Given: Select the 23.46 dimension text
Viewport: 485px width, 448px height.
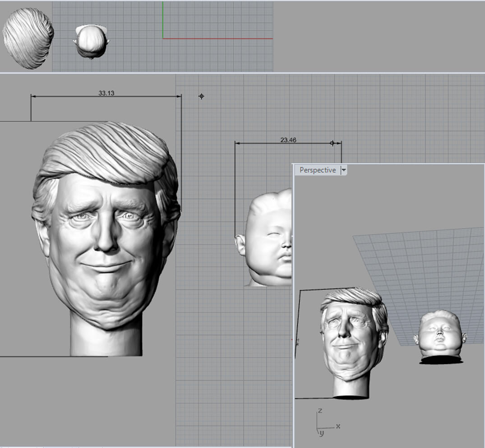Looking at the screenshot, I should pyautogui.click(x=288, y=140).
